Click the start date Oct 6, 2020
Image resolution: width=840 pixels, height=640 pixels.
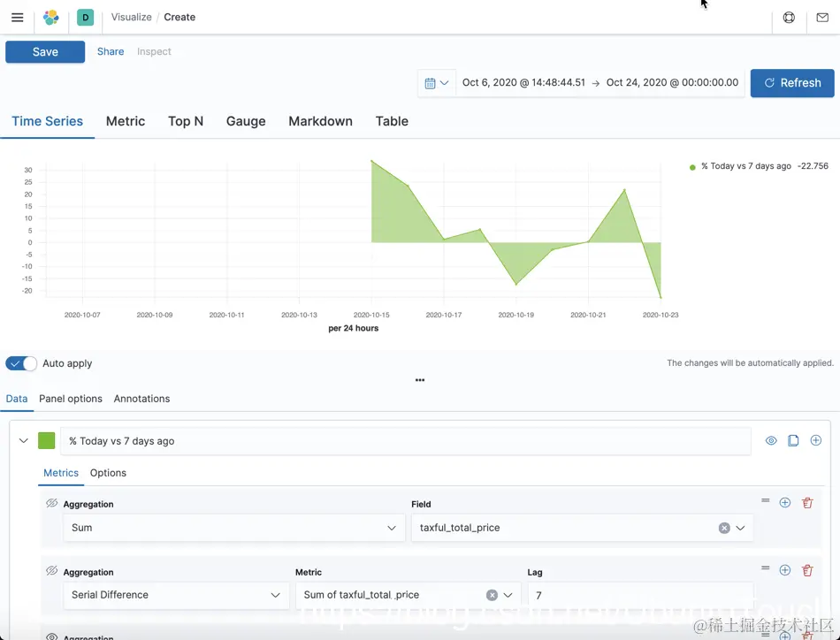click(523, 82)
